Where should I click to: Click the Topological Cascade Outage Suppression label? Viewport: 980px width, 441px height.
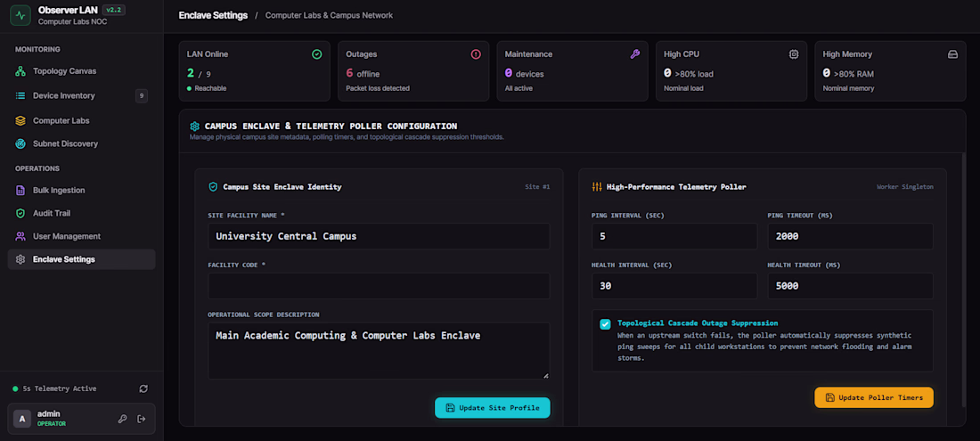698,323
